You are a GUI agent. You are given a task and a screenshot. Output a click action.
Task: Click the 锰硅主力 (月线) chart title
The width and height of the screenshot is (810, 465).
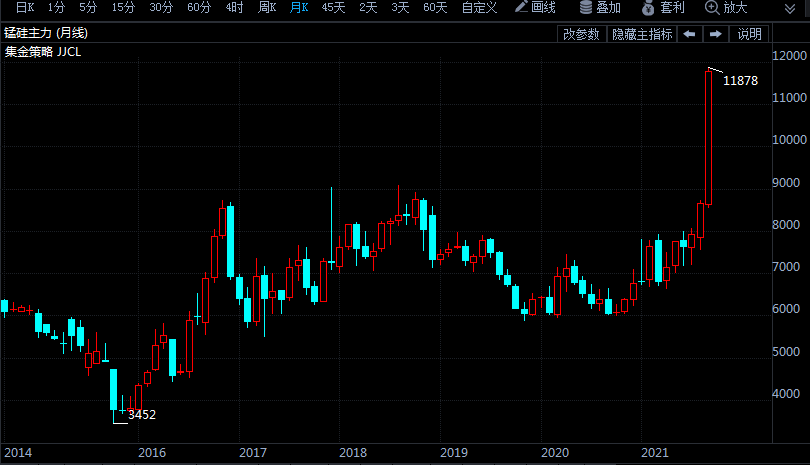(46, 33)
